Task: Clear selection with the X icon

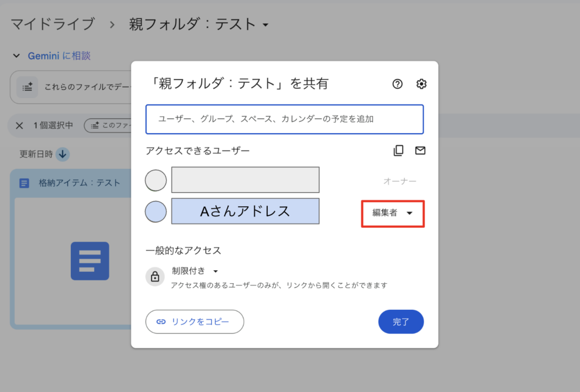Action: pos(19,126)
